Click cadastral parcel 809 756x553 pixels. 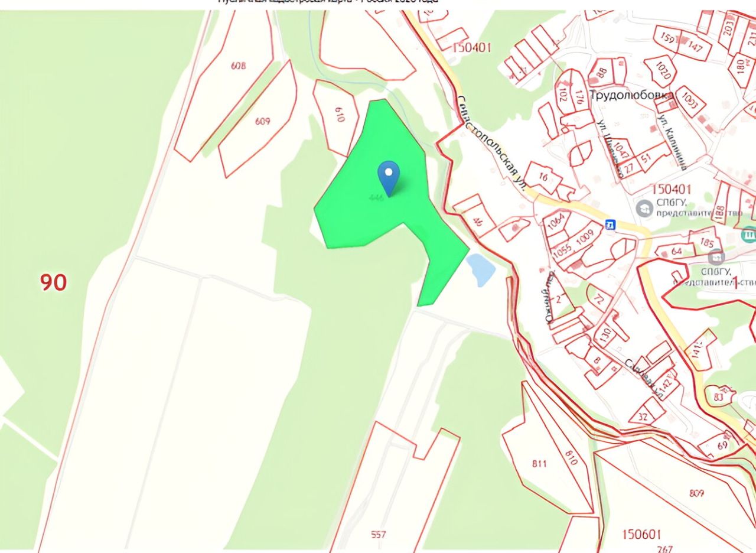[x=696, y=493]
